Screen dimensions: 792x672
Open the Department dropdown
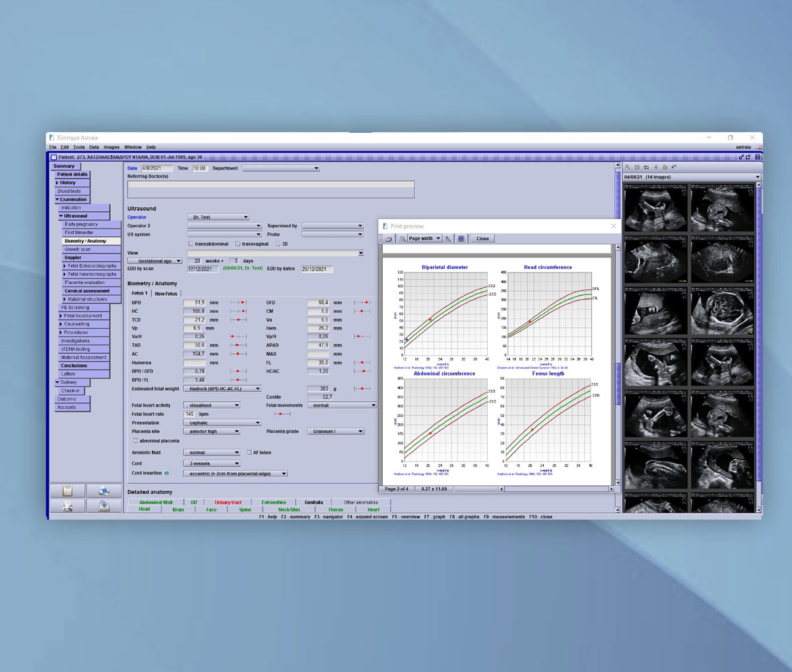(281, 168)
